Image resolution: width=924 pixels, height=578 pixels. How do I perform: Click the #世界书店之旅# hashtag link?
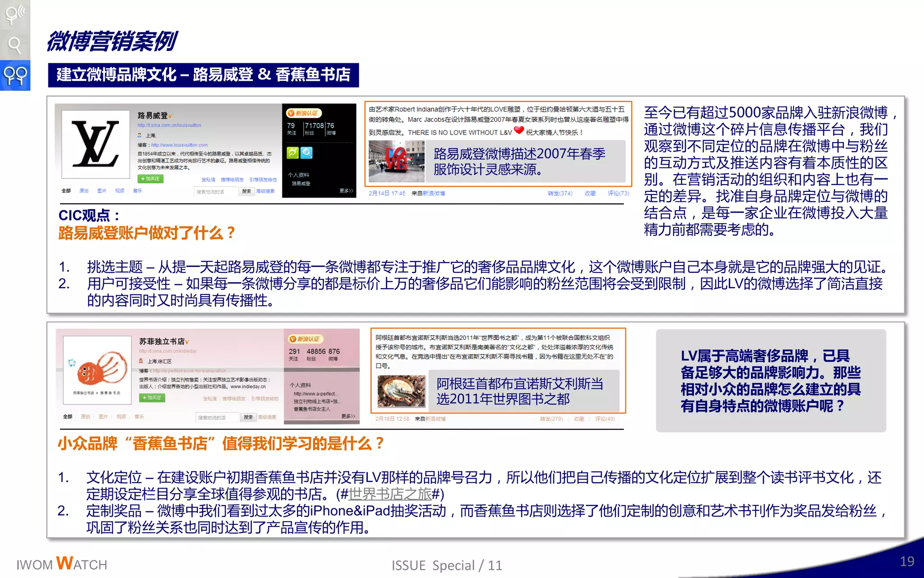[390, 494]
